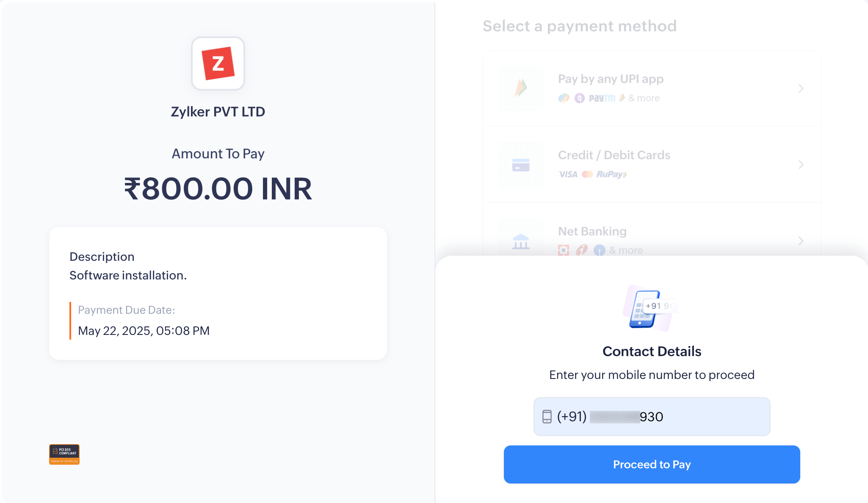Screen dimensions: 868x503
Task: Click the PCI DSS Compliant badge
Action: coord(64,454)
